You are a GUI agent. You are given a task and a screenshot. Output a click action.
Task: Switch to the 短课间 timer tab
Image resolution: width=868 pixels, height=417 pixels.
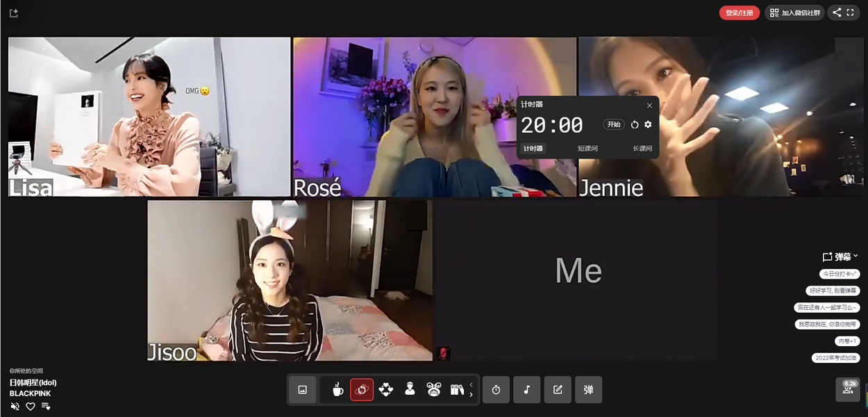point(587,149)
